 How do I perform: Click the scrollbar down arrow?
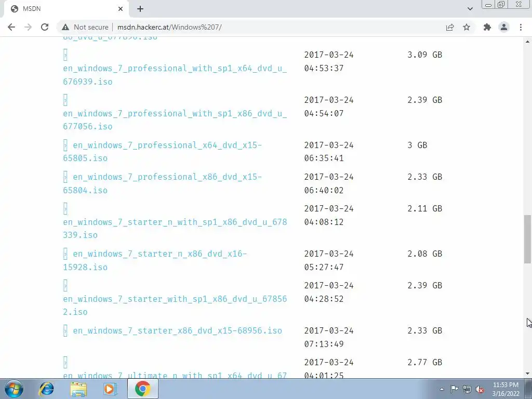click(527, 374)
